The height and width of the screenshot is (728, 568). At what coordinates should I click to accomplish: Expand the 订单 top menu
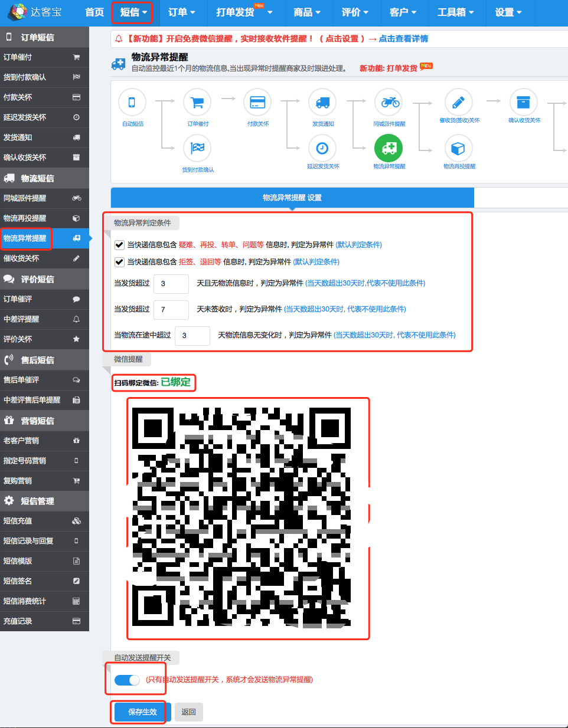point(181,12)
